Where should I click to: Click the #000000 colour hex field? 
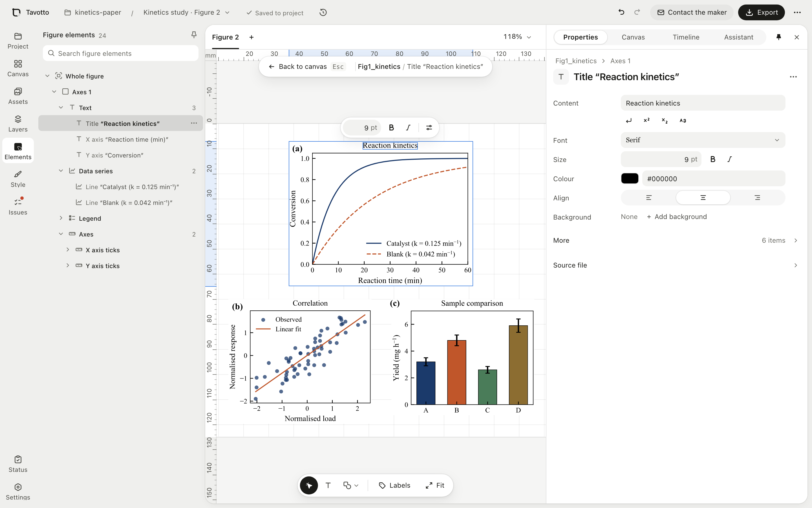click(x=713, y=178)
